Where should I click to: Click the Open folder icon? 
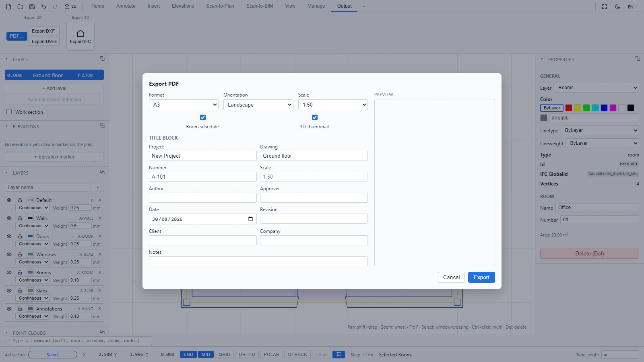[20, 6]
